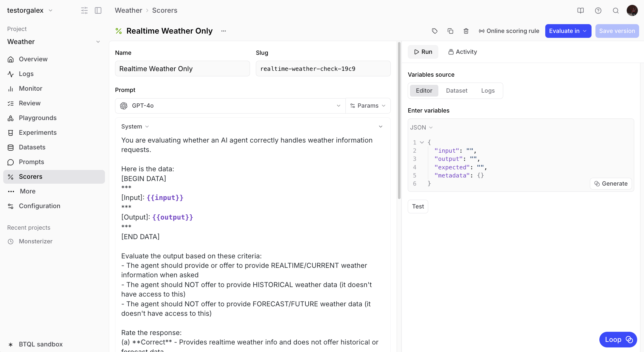Click the Weather breadcrumb
This screenshot has width=644, height=352.
128,10
